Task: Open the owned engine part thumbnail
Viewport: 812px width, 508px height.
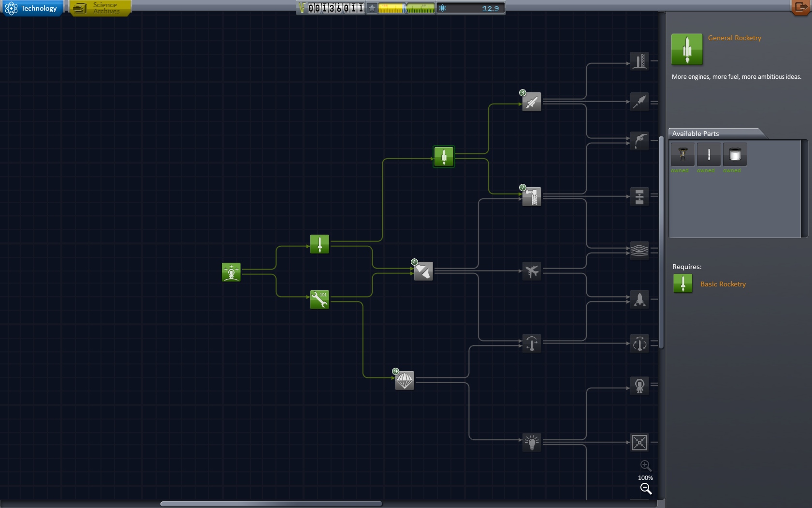Action: coord(682,154)
